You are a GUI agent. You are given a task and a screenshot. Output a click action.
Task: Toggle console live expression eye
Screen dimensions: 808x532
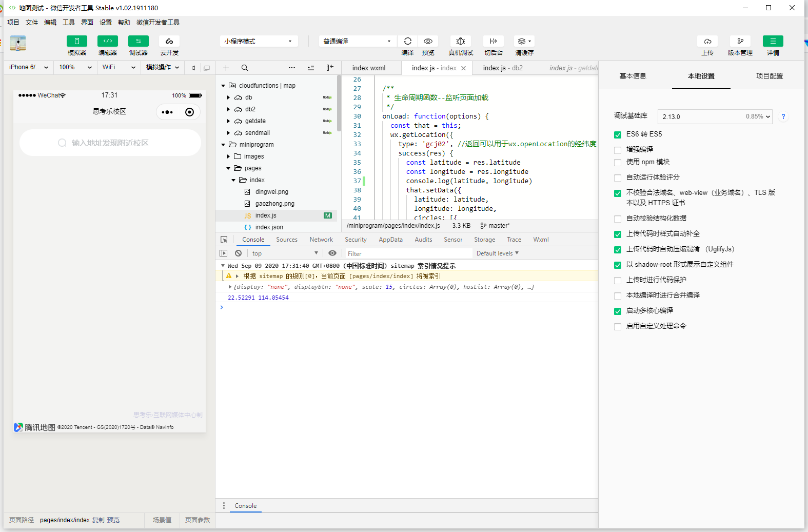pos(332,253)
